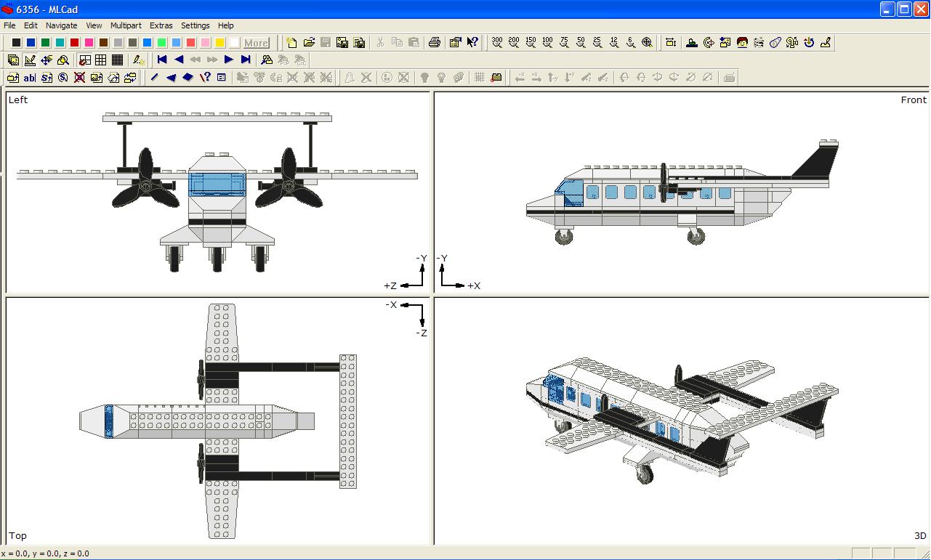Open the View menu
The height and width of the screenshot is (560, 931).
point(94,25)
